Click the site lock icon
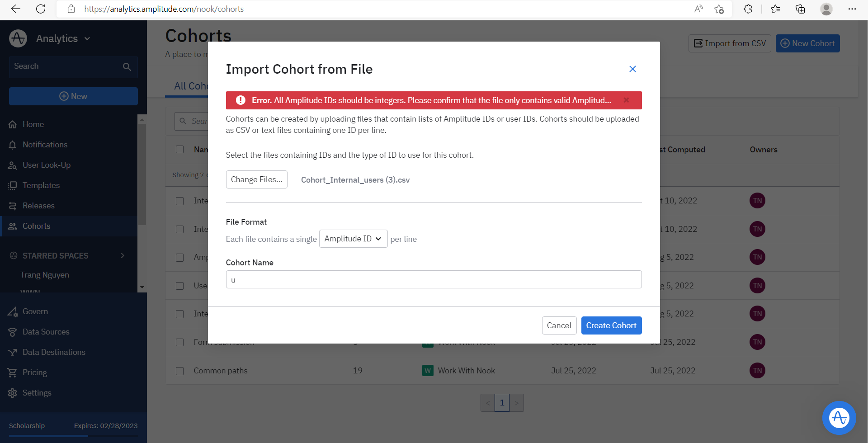 [x=71, y=9]
